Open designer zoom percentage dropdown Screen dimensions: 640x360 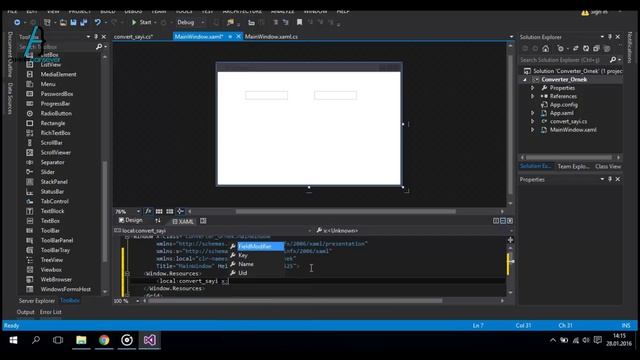point(138,211)
